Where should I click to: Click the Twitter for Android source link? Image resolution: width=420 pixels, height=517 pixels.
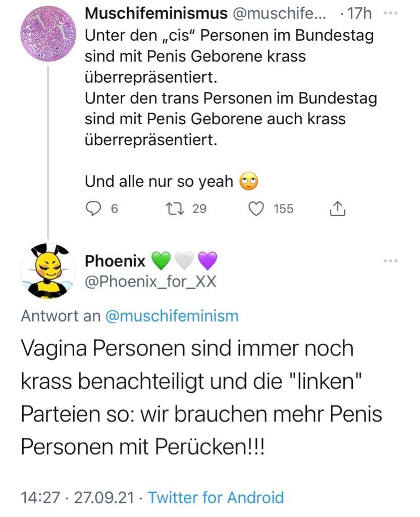tap(216, 497)
